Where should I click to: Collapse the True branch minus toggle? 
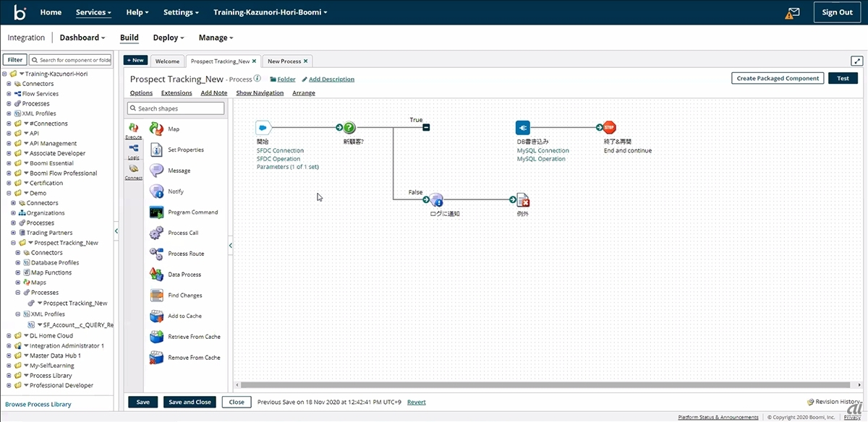pos(426,128)
